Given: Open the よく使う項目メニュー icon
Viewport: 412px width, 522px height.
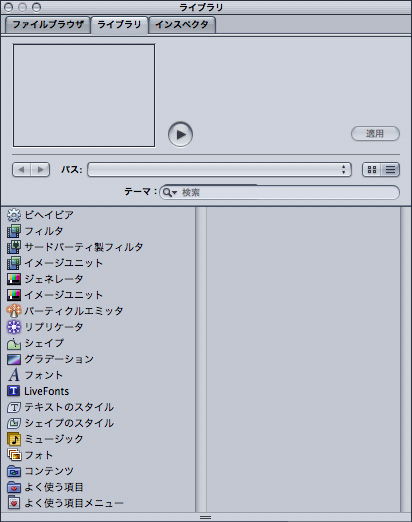Looking at the screenshot, I should 14,503.
